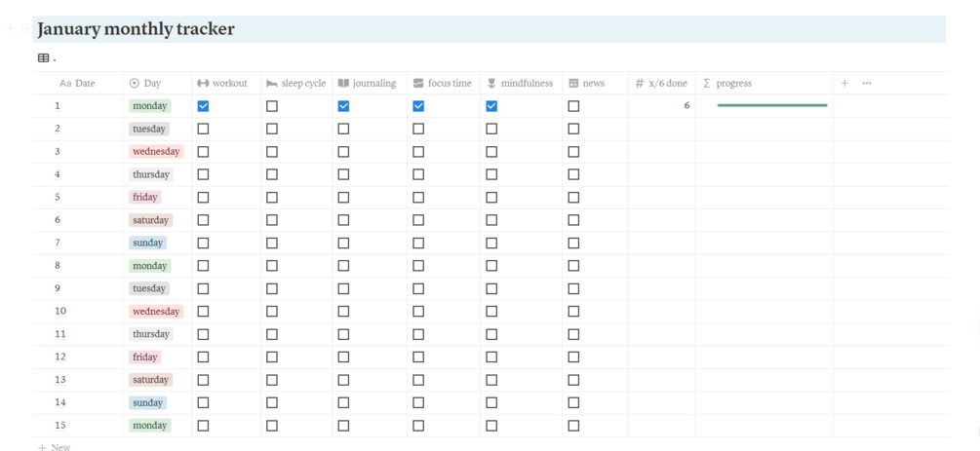Click the bed icon in sleep cycle header

[271, 83]
